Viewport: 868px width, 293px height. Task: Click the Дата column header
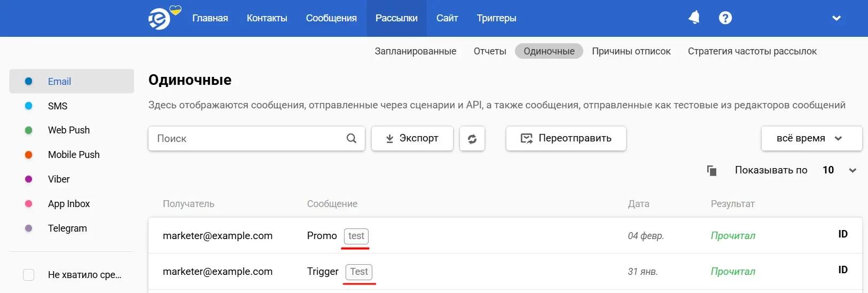pyautogui.click(x=639, y=204)
